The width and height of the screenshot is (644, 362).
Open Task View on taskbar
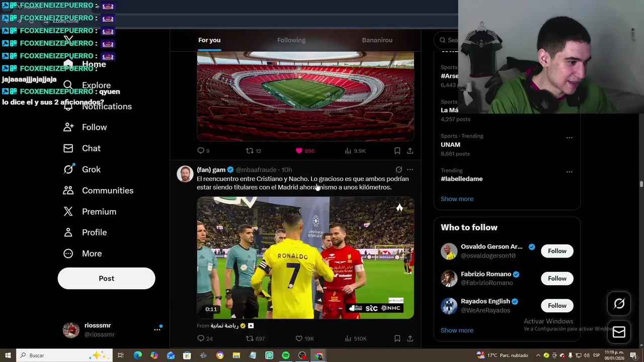121,355
